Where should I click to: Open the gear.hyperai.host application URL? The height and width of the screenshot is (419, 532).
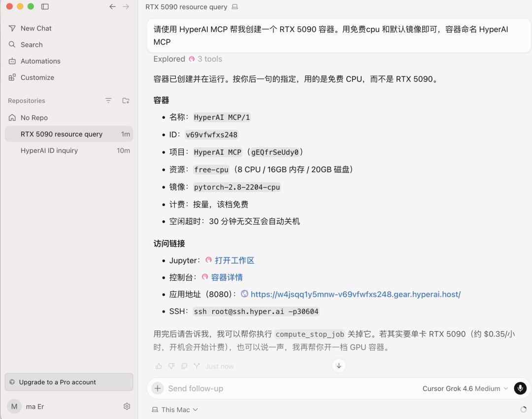pyautogui.click(x=356, y=294)
